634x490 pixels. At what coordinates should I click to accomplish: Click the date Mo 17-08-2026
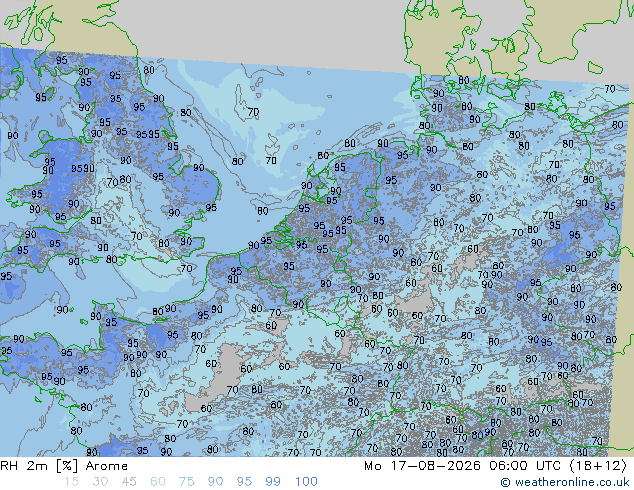coord(422,466)
